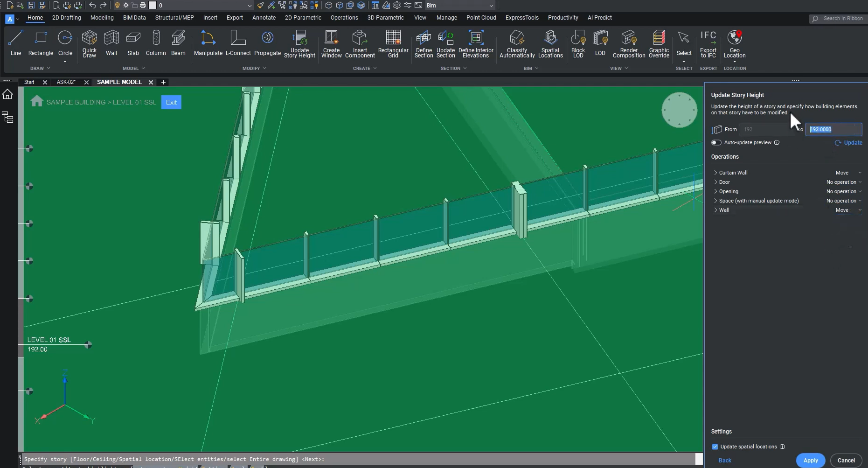Activate the L-Connect tool
This screenshot has width=868, height=468.
238,43
